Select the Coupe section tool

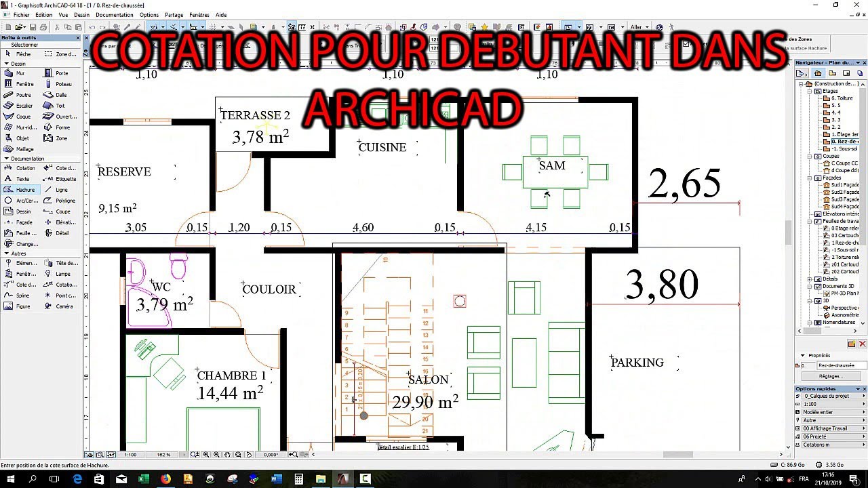pyautogui.click(x=62, y=211)
